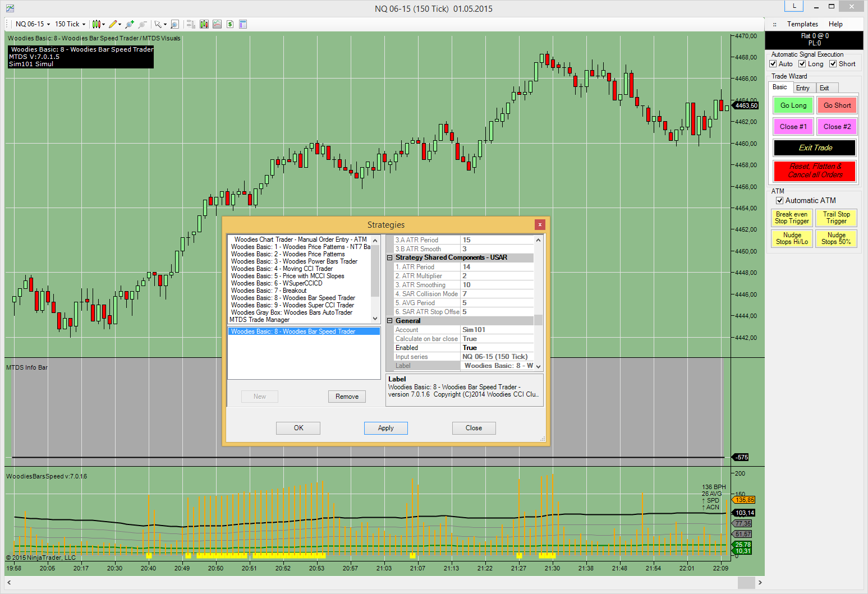Open the chart Properties icon
Viewport: 868px width, 594px height.
[243, 24]
